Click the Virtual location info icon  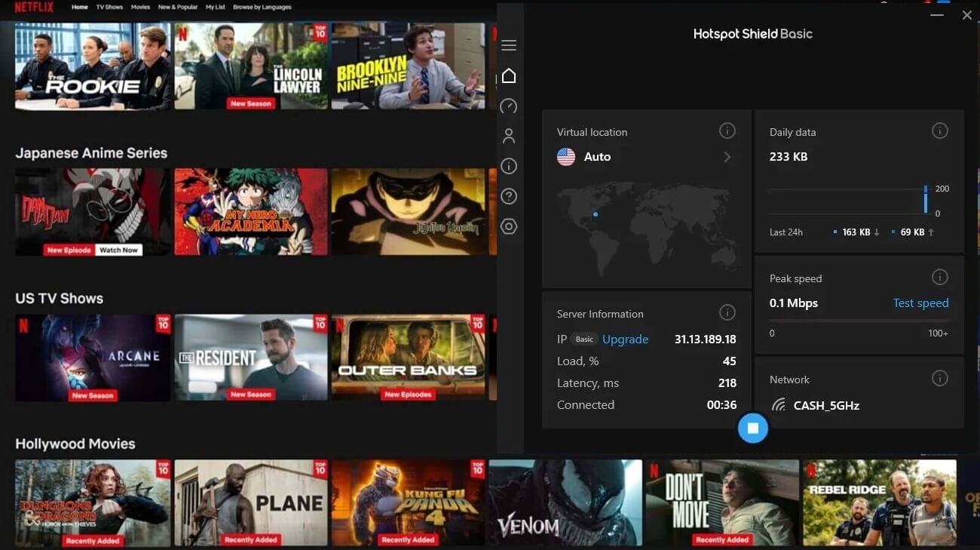coord(727,131)
